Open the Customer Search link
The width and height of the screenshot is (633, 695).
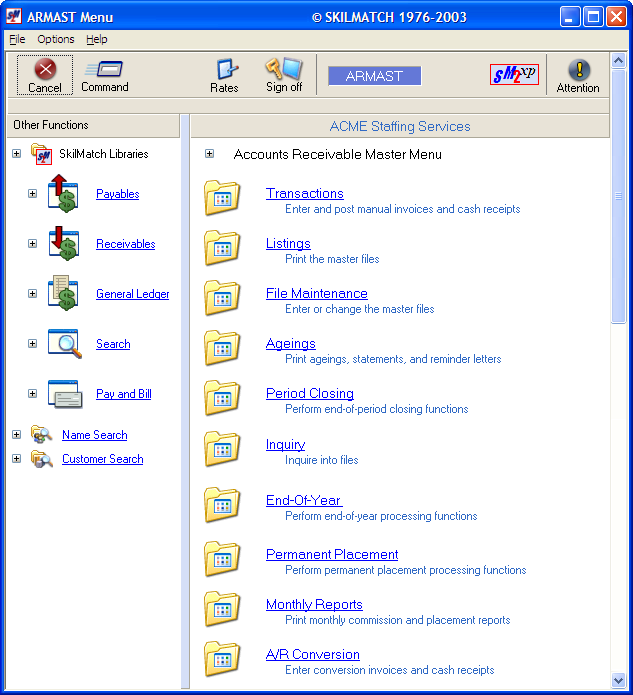click(102, 459)
